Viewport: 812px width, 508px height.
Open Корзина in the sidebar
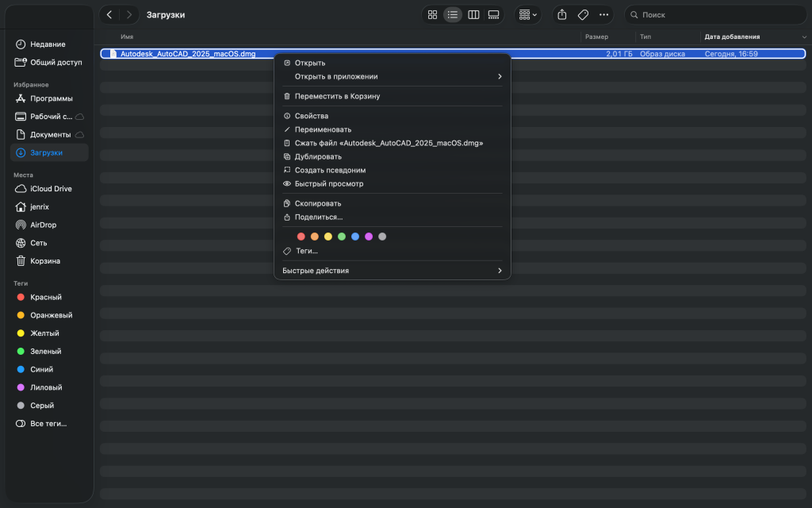coord(49,260)
